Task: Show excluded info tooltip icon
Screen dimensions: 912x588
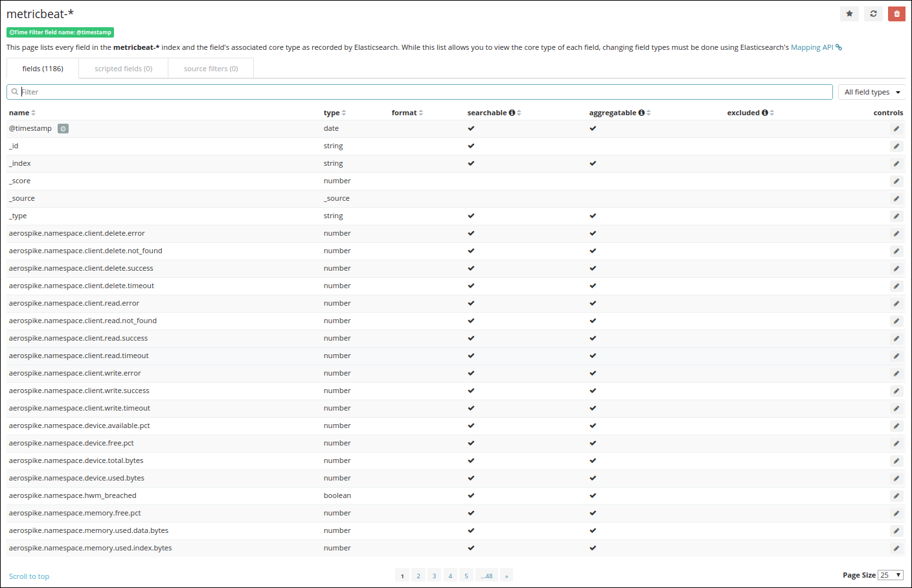Action: click(765, 113)
